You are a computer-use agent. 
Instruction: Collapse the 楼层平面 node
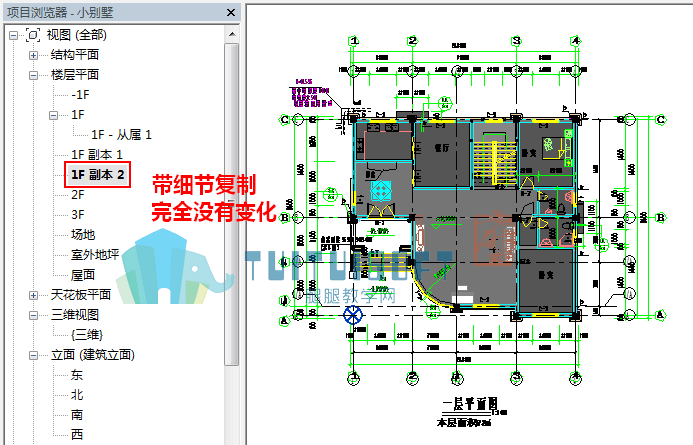33,75
